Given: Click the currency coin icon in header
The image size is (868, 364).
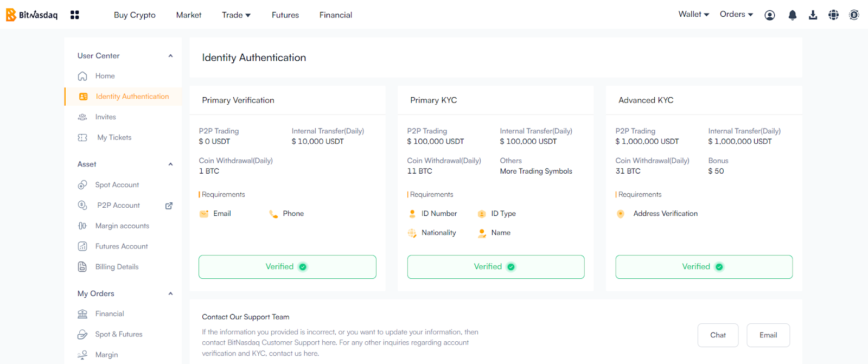Looking at the screenshot, I should (854, 15).
